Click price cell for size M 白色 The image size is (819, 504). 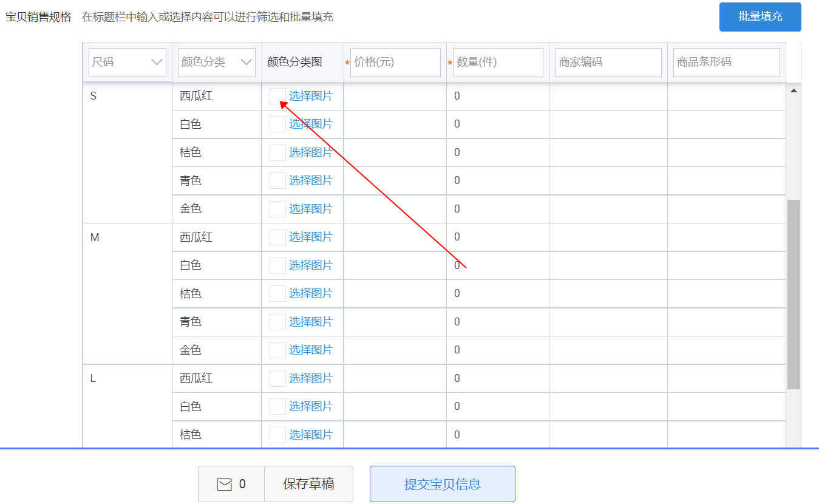coord(395,265)
